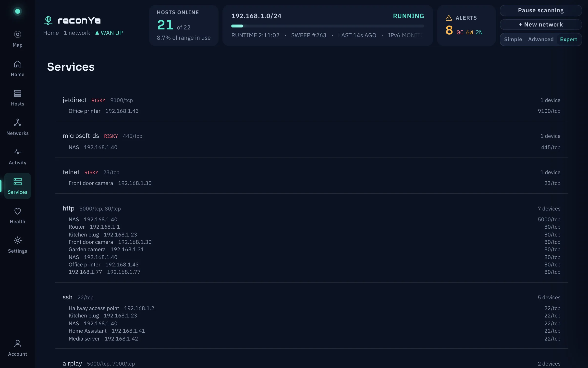Click the alerts warning triangle icon
Viewport: 588px width, 368px height.
click(x=449, y=18)
